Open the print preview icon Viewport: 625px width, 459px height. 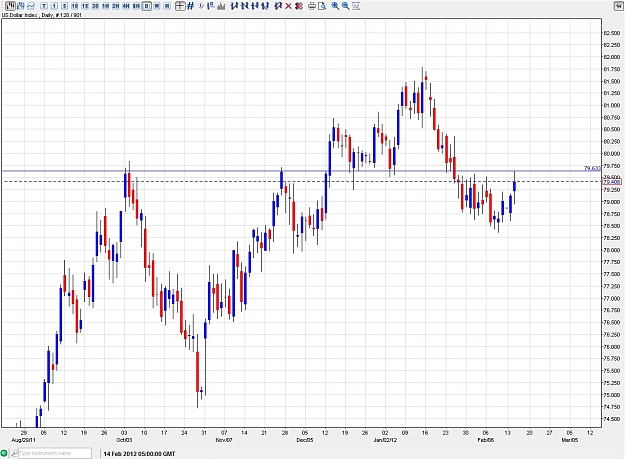322,6
